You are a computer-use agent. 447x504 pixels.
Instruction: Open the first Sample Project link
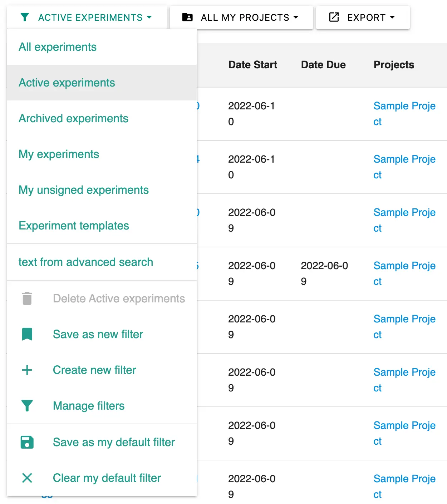tap(404, 114)
